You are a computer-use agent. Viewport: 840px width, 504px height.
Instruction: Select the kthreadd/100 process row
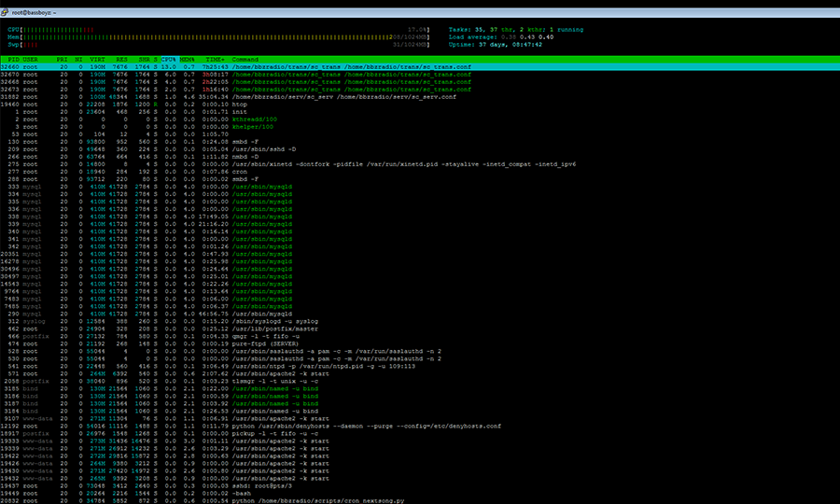(420, 119)
